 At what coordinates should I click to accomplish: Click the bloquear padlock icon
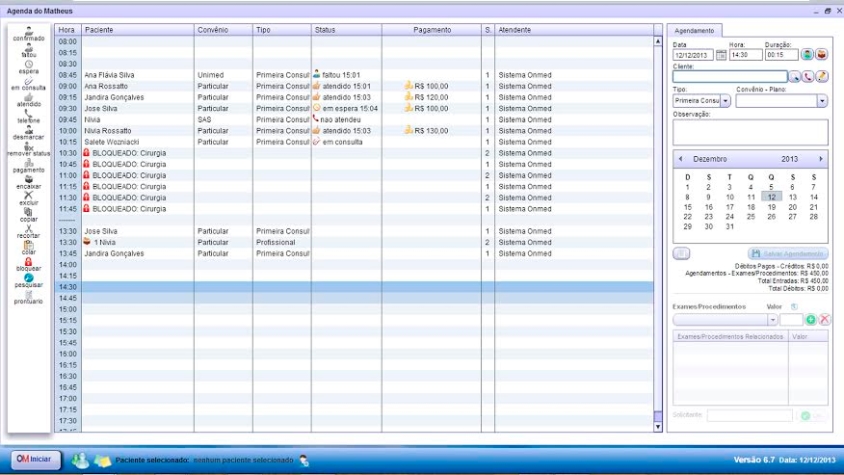click(29, 262)
